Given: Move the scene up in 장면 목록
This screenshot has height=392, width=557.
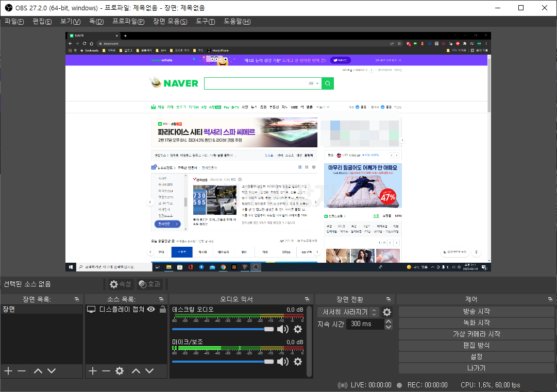Looking at the screenshot, I should 38,371.
